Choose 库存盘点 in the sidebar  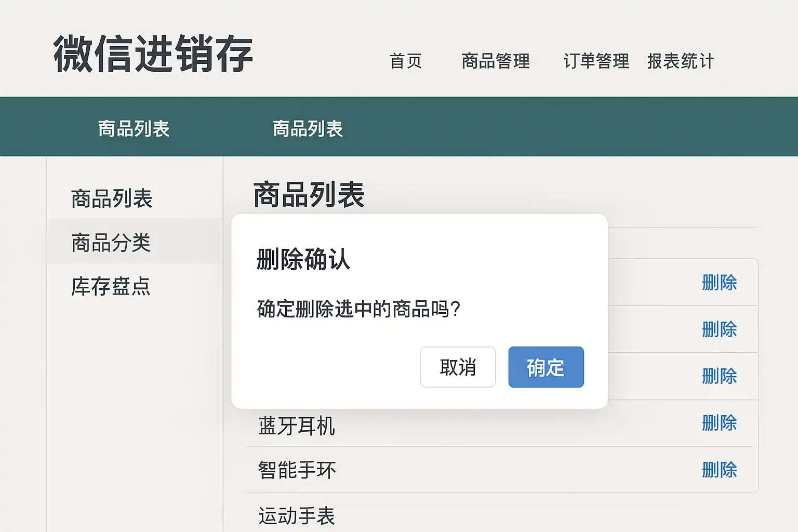coord(111,286)
